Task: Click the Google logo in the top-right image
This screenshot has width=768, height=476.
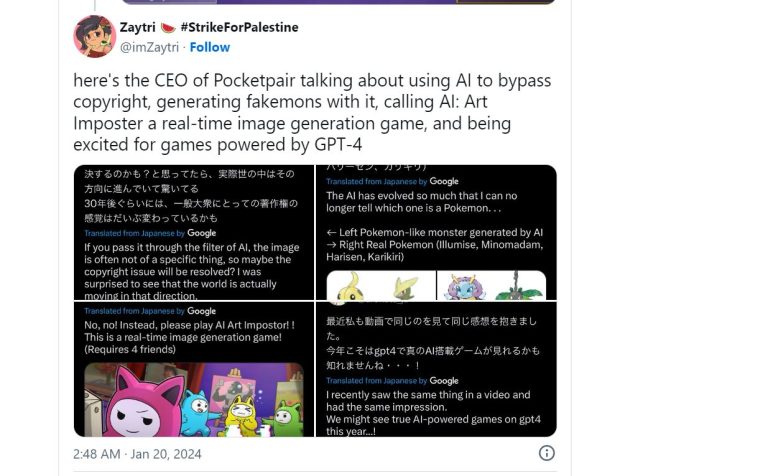Action: coord(444,181)
